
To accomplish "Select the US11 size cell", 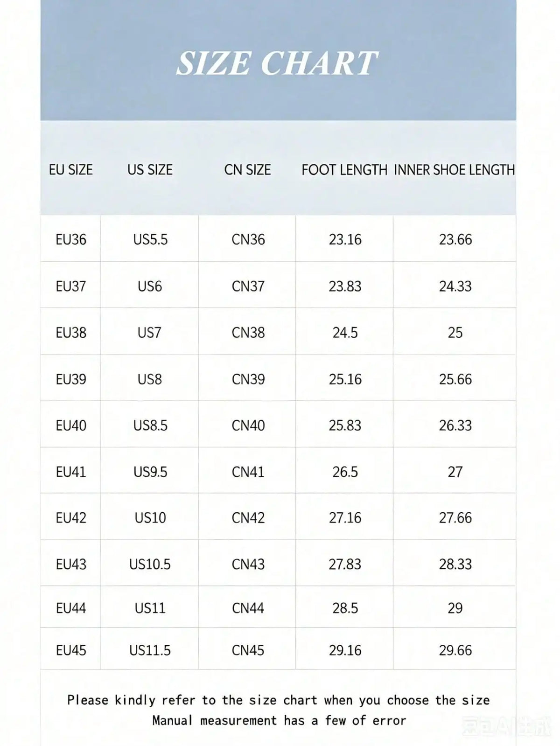I will 150,608.
